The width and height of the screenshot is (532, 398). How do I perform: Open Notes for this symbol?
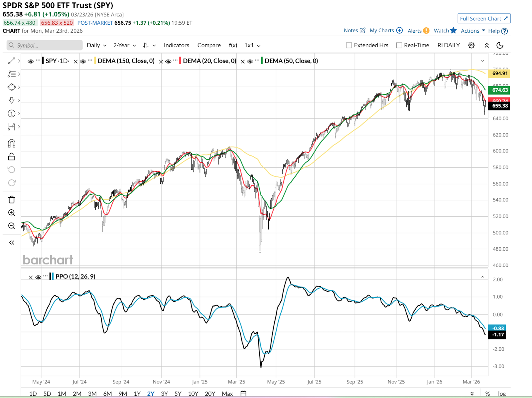click(x=354, y=30)
